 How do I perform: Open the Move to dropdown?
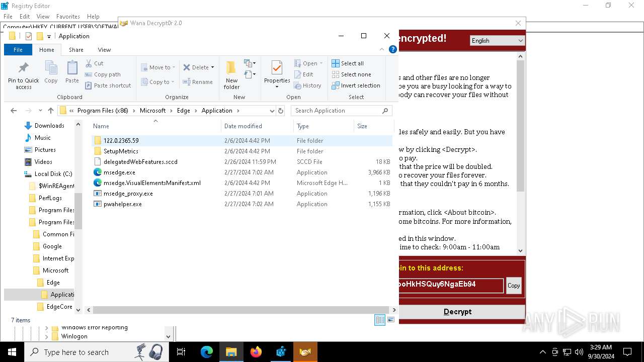point(158,67)
